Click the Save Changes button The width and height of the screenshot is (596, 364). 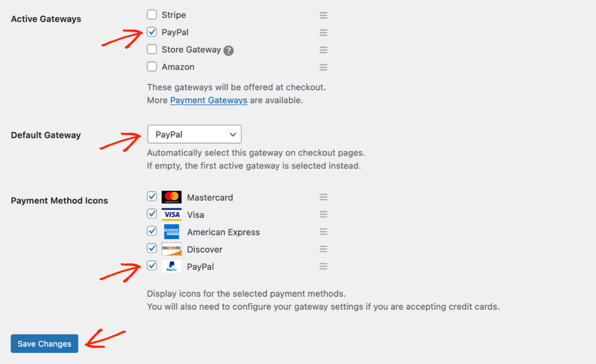click(44, 344)
